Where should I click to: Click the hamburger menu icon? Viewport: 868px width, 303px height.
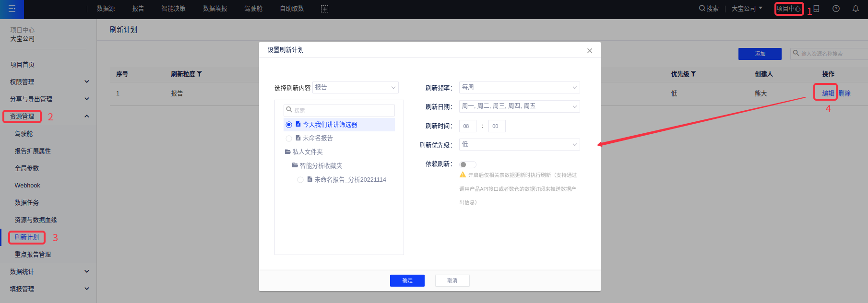[12, 9]
